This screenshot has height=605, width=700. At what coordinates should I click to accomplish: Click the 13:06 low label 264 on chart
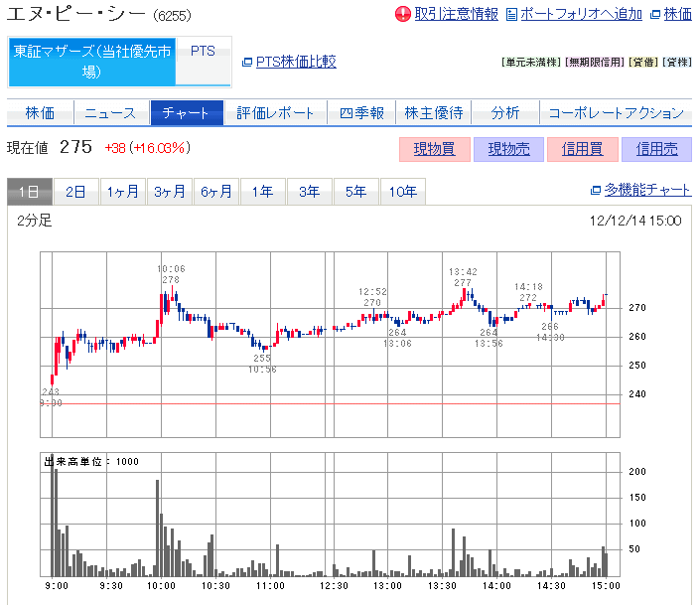[397, 338]
